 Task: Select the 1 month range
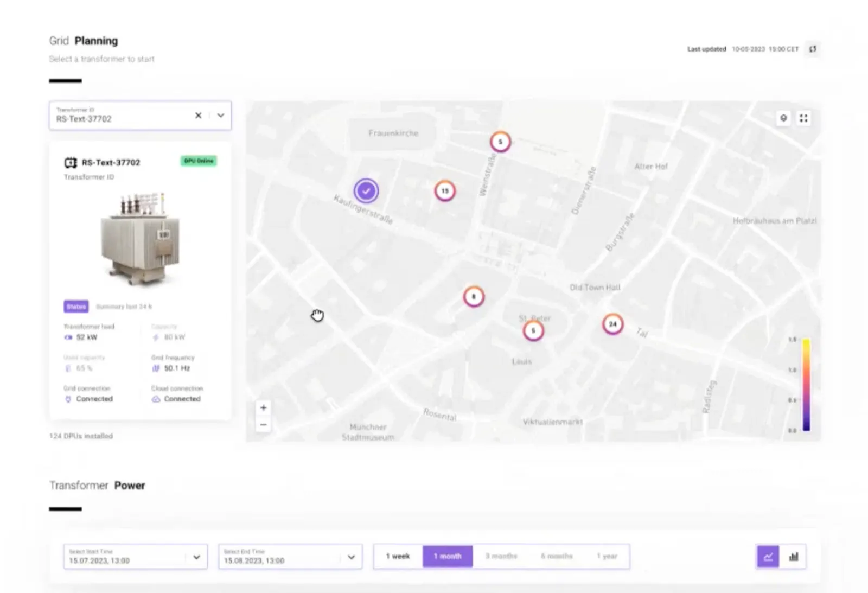point(448,557)
